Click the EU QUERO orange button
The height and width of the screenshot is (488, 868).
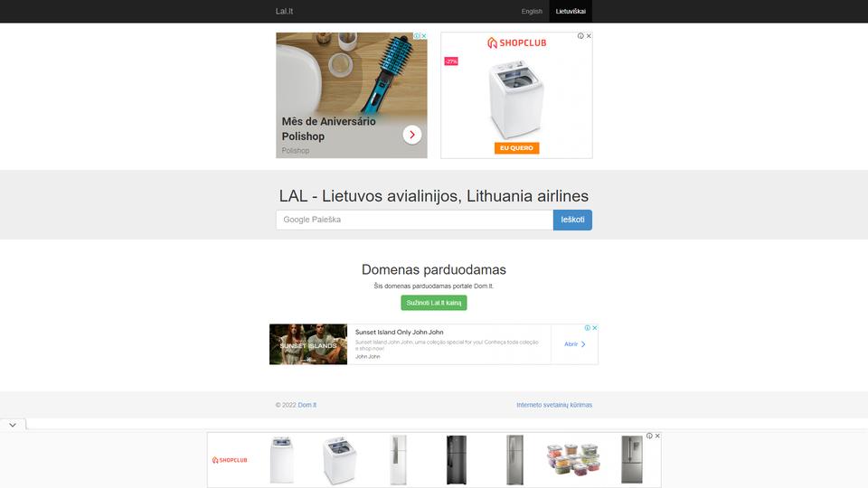pos(516,147)
